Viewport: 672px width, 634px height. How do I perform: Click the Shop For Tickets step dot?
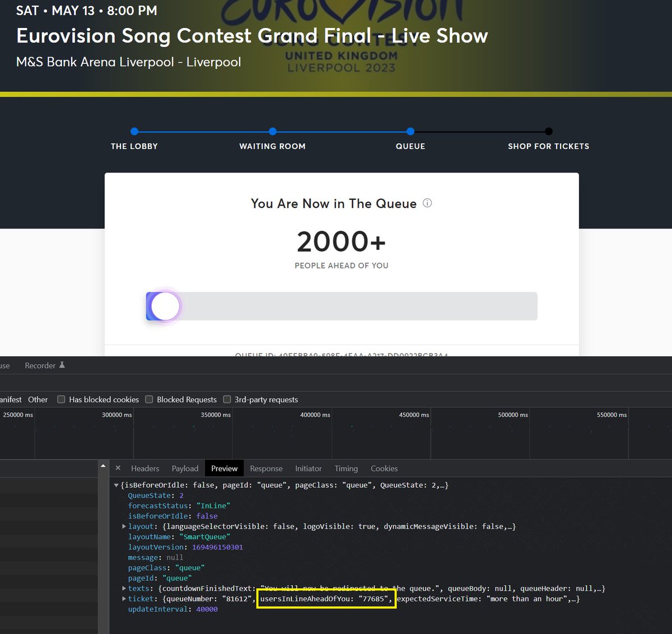coord(549,132)
